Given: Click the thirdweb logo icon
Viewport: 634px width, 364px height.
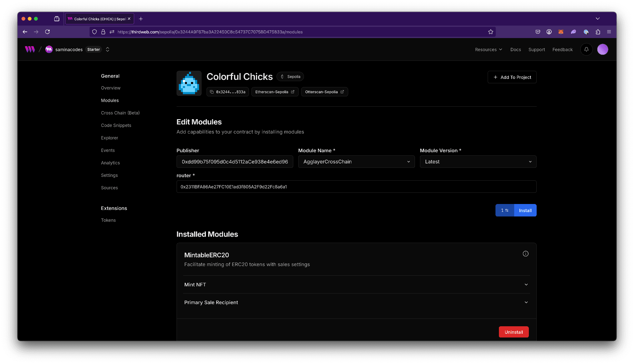Looking at the screenshot, I should (x=30, y=49).
